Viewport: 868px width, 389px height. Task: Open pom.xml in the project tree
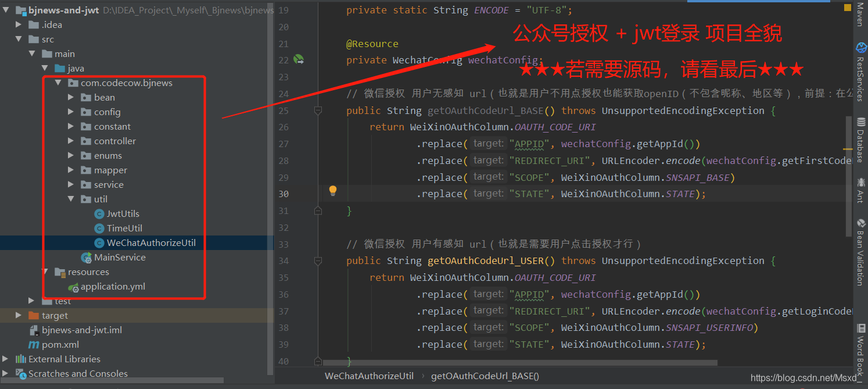60,345
